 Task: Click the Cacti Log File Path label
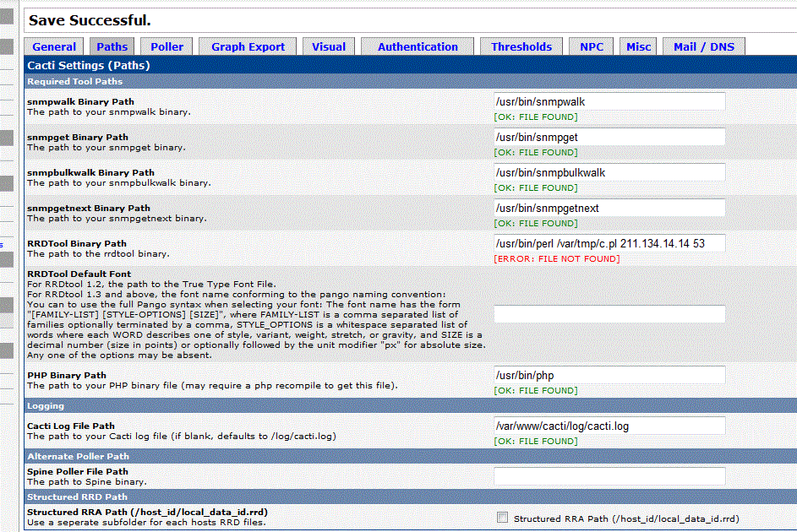[x=71, y=426]
